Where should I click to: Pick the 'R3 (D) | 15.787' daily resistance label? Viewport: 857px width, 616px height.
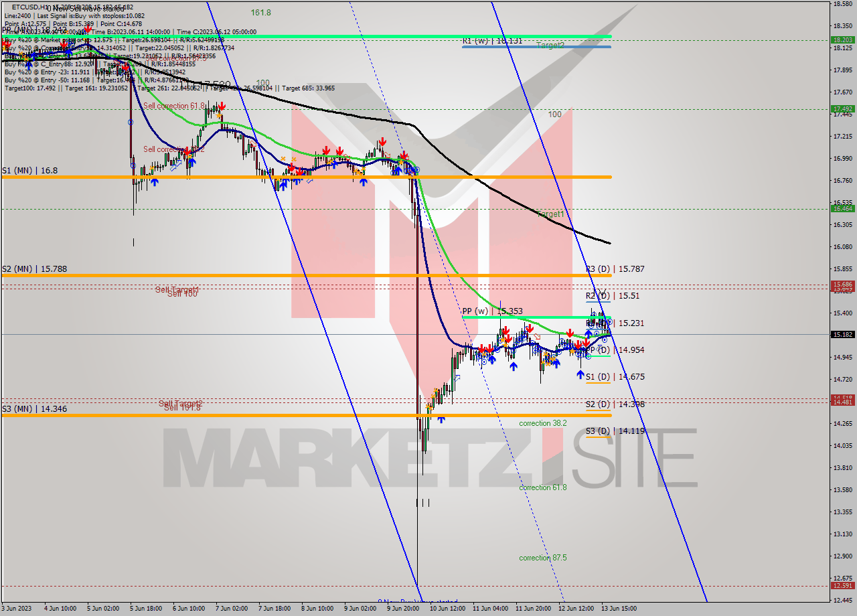[615, 269]
